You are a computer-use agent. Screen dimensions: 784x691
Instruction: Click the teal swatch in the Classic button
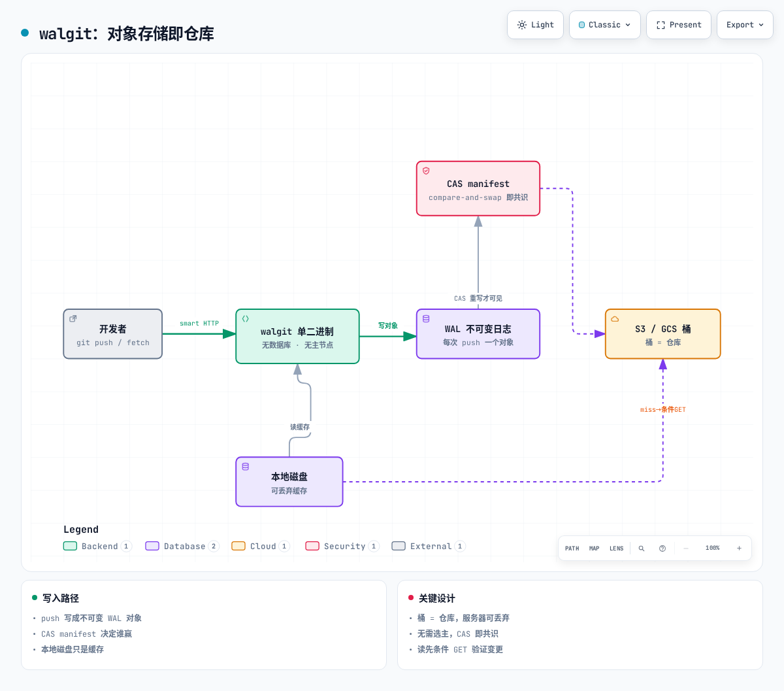point(581,25)
